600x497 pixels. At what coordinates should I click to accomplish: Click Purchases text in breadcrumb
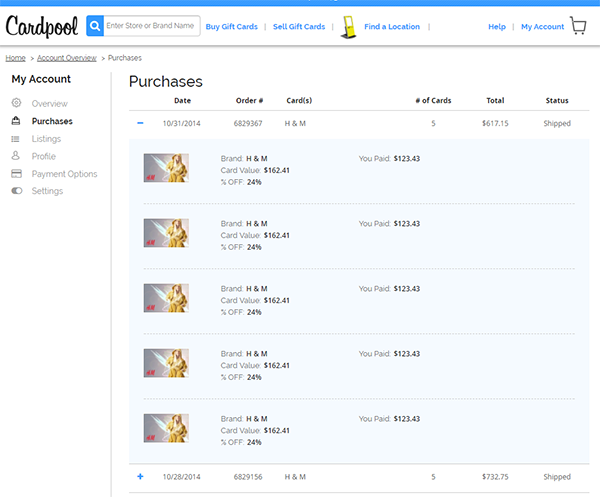coord(125,58)
